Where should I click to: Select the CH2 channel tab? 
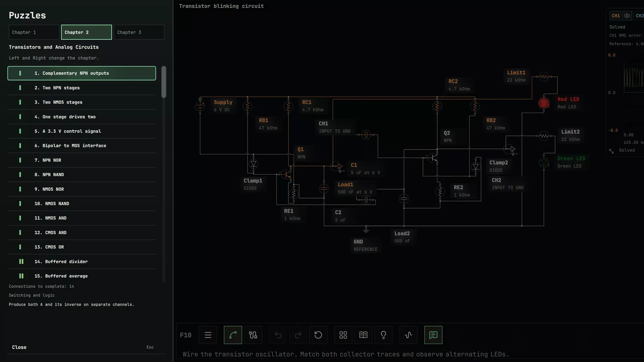point(639,16)
